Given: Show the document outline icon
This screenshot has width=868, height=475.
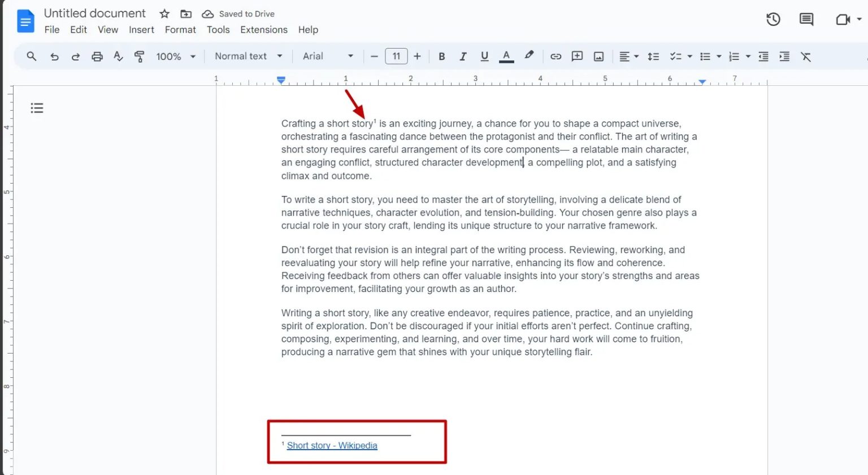Looking at the screenshot, I should point(37,108).
